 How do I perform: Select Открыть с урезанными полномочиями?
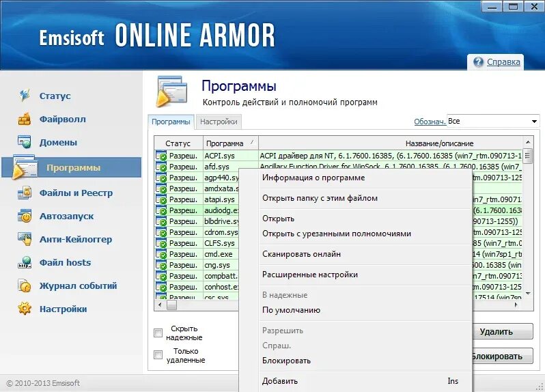pos(337,234)
